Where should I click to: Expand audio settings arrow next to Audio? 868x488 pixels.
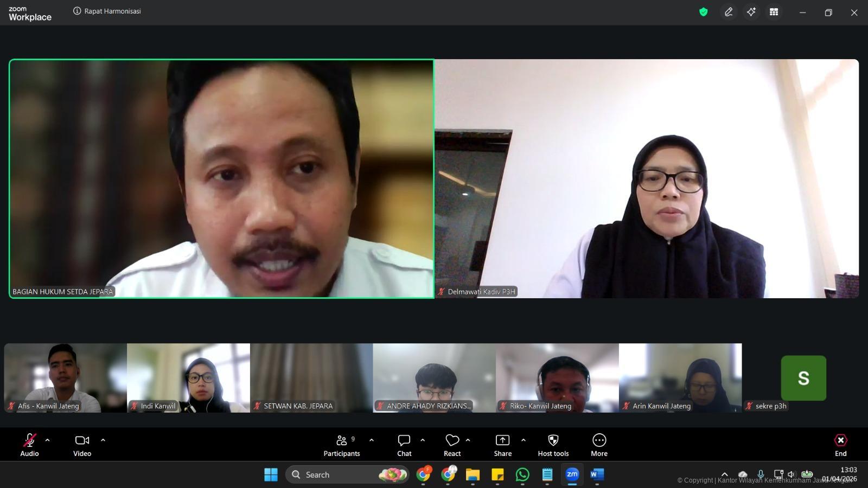[48, 440]
